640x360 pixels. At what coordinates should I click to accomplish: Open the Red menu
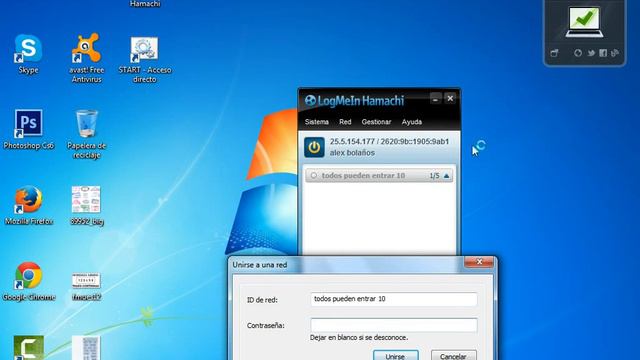[345, 122]
